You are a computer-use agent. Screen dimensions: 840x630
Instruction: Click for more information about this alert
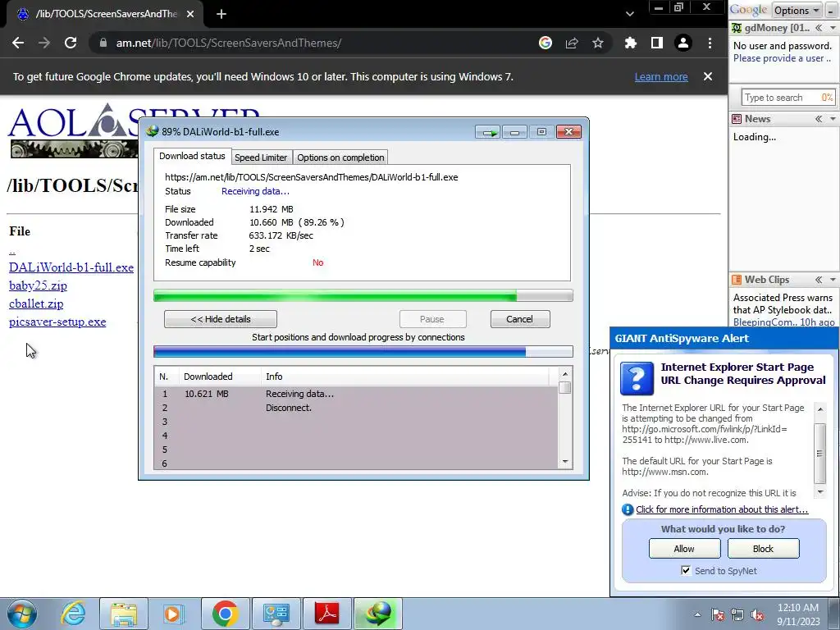(722, 509)
